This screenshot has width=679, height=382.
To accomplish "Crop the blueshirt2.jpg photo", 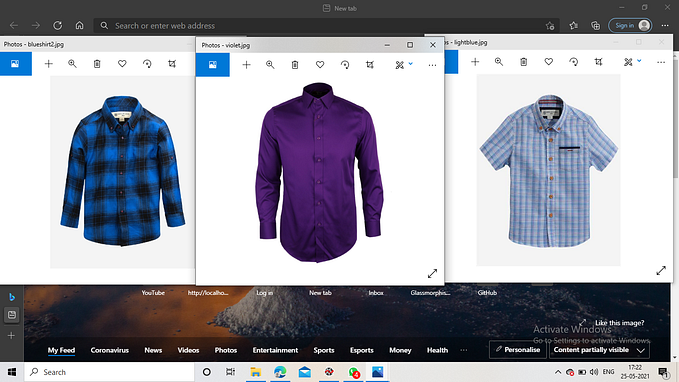I will [x=172, y=64].
